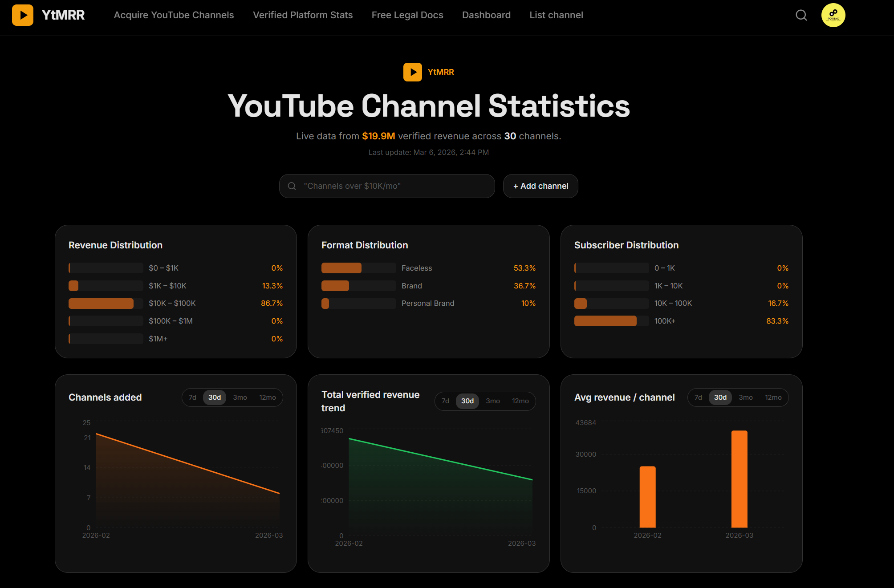Open search via the magnifier icon top right

[x=801, y=15]
